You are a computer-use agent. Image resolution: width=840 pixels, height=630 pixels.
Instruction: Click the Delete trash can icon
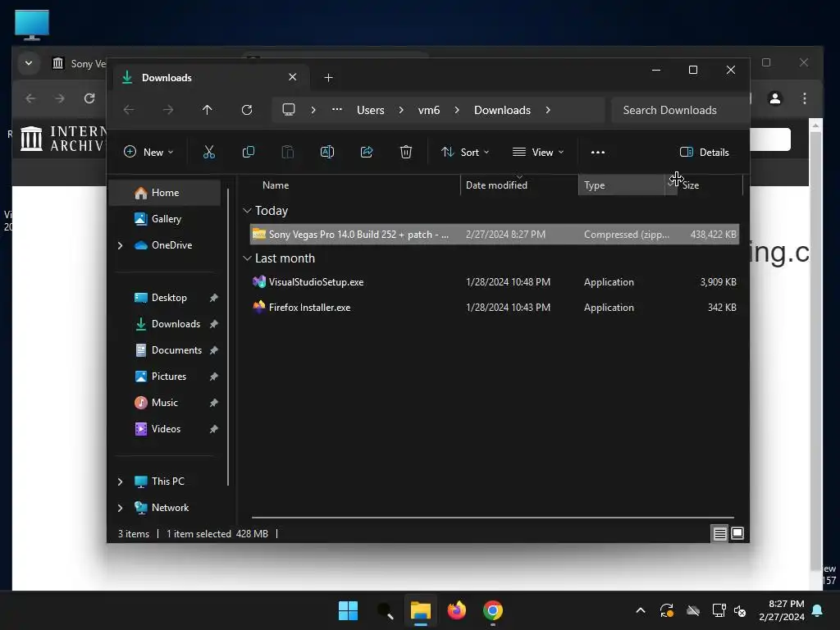tap(406, 152)
